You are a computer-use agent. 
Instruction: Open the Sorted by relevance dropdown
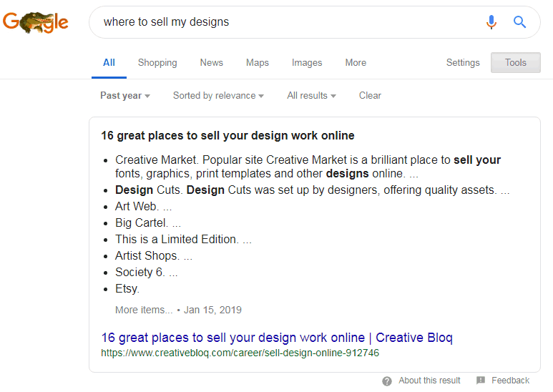[x=218, y=95]
